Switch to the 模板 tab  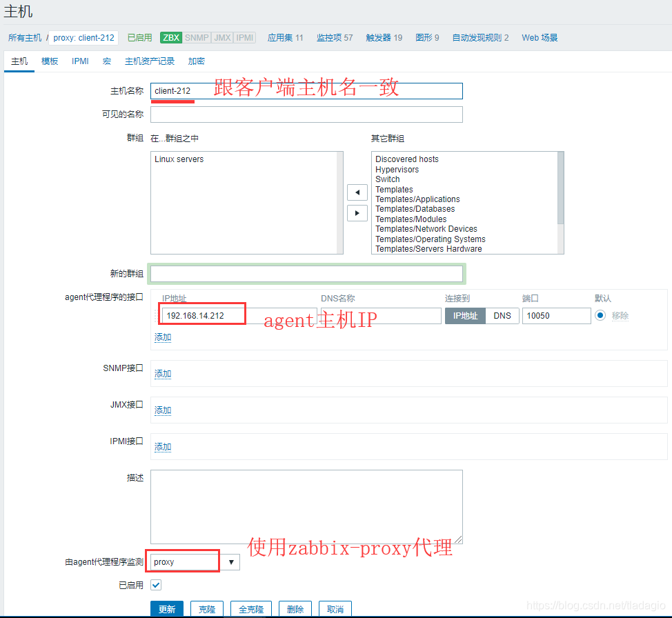49,61
